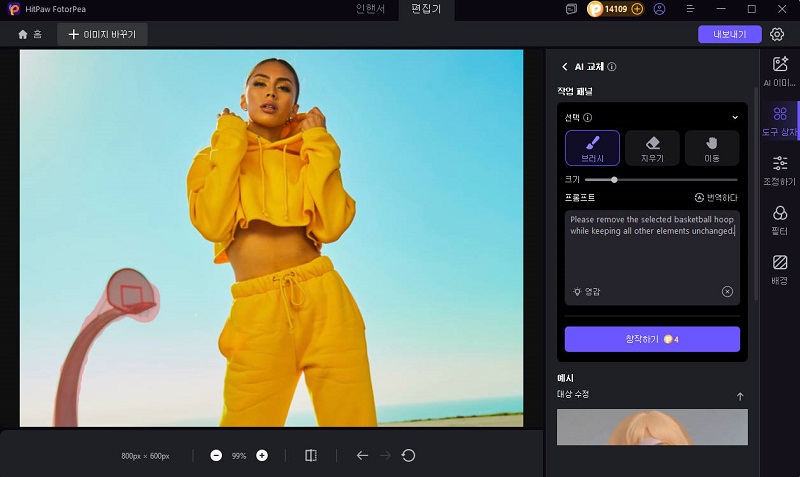Screen dimensions: 800x477
Task: Click the zoom out minus icon
Action: click(216, 456)
